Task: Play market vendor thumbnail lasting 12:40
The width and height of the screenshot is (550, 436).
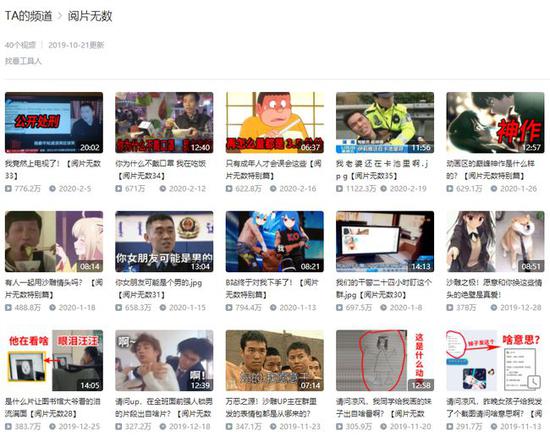Action: coord(164,122)
